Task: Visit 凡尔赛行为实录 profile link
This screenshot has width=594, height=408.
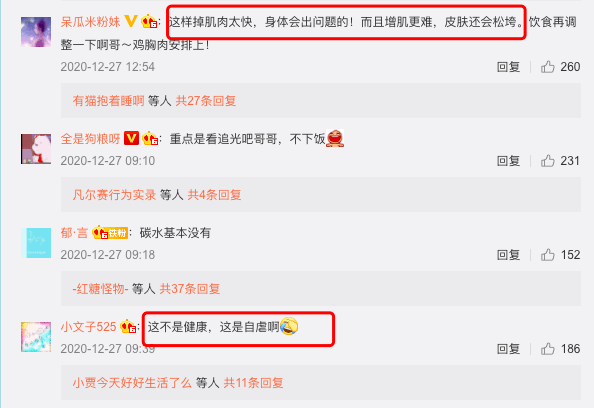Action: (114, 195)
